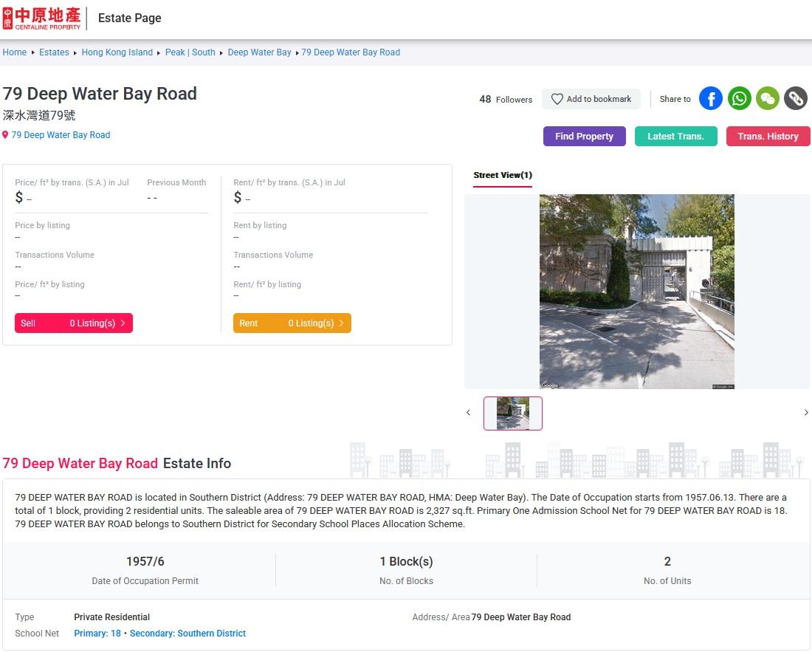Open Estates breadcrumb link
The width and height of the screenshot is (812, 652).
tap(54, 52)
